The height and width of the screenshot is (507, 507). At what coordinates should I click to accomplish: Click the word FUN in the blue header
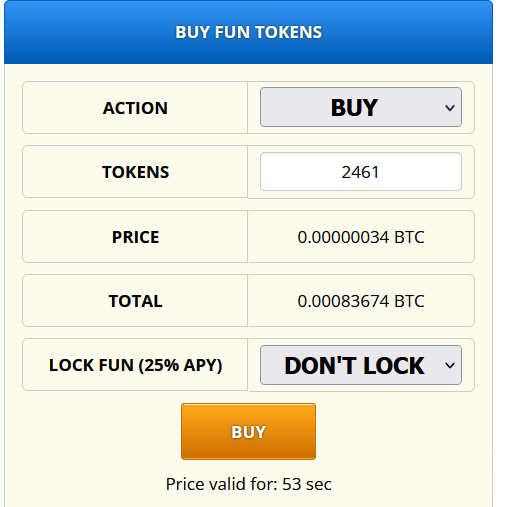point(232,32)
